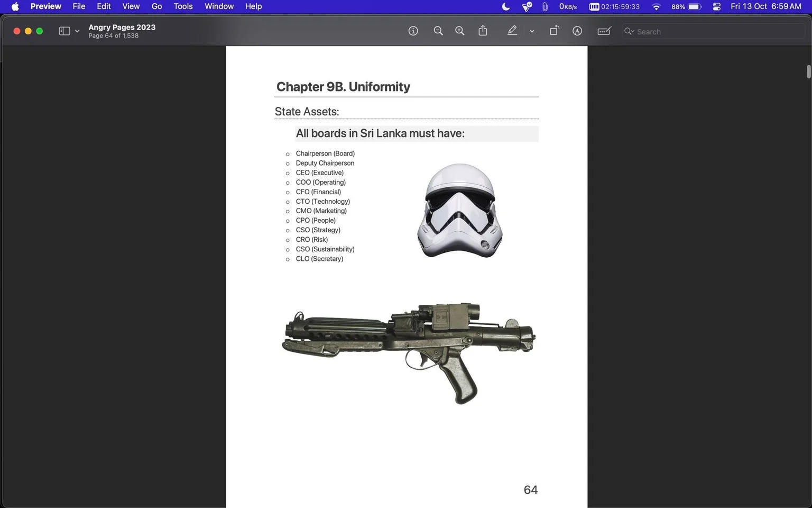812x508 pixels.
Task: Open the Tools menu
Action: click(183, 6)
